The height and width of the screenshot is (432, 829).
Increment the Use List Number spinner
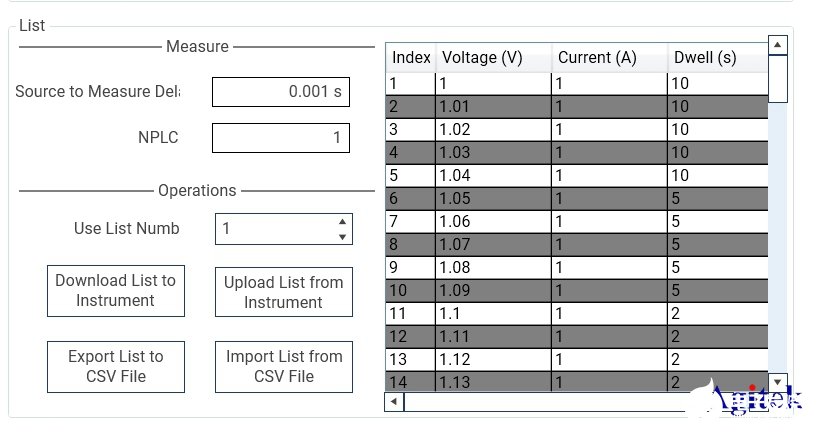tap(342, 221)
